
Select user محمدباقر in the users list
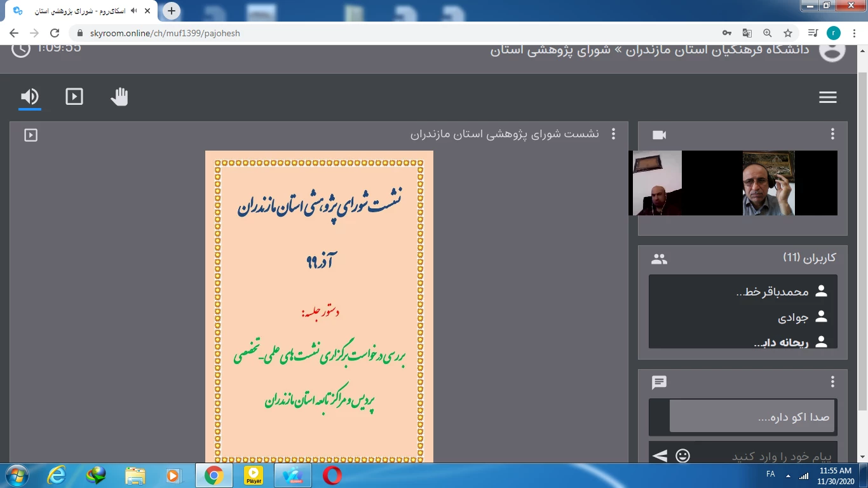click(772, 292)
